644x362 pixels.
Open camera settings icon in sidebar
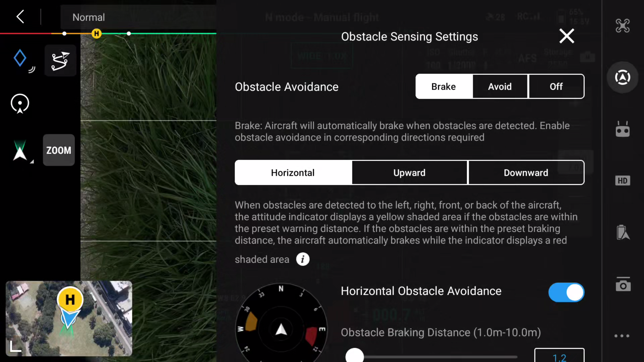point(623,285)
